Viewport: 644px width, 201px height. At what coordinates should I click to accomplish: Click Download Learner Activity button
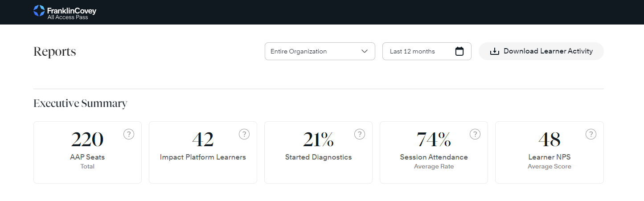coord(541,51)
